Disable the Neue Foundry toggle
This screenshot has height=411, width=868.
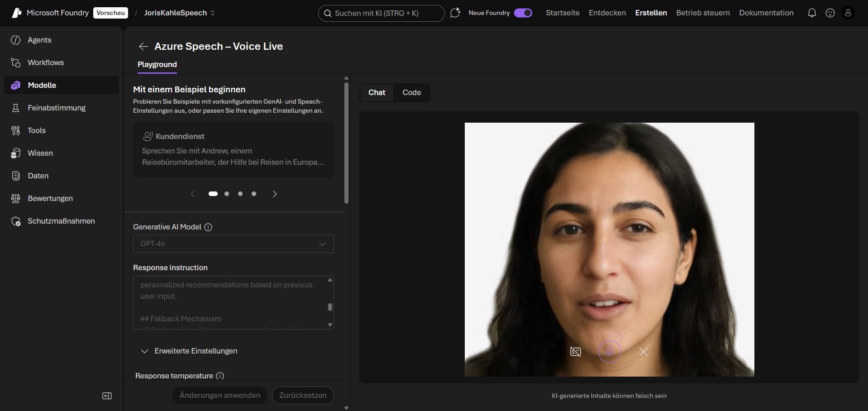pyautogui.click(x=523, y=13)
